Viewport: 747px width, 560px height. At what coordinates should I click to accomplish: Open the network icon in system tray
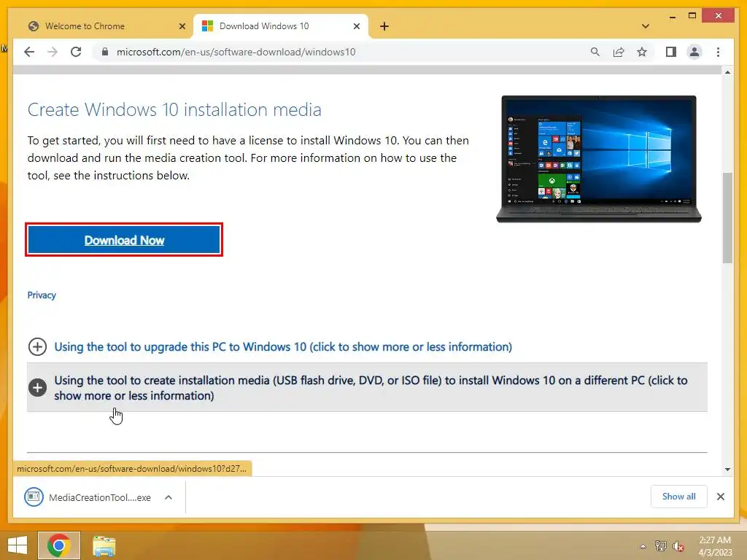point(660,546)
